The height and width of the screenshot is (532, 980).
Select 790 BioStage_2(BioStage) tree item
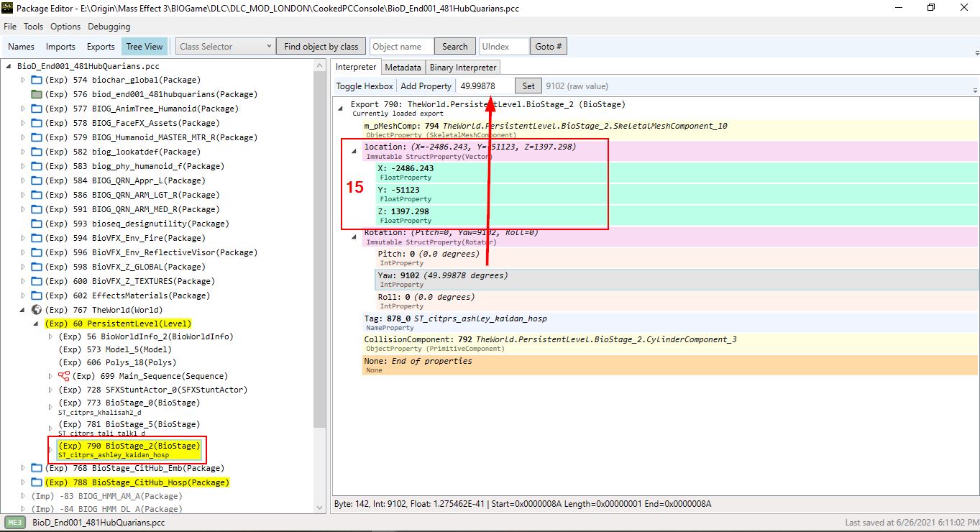click(x=129, y=450)
